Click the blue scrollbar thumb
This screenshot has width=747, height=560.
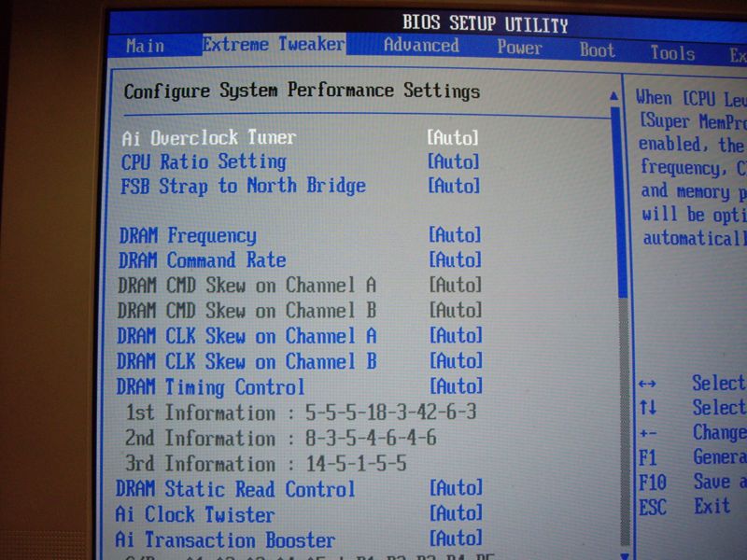click(x=619, y=203)
